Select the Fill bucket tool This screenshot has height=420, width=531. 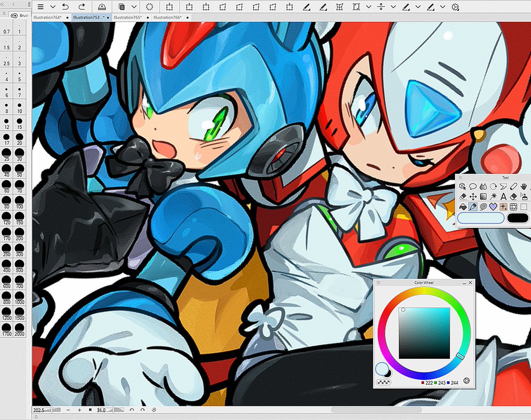point(463,207)
